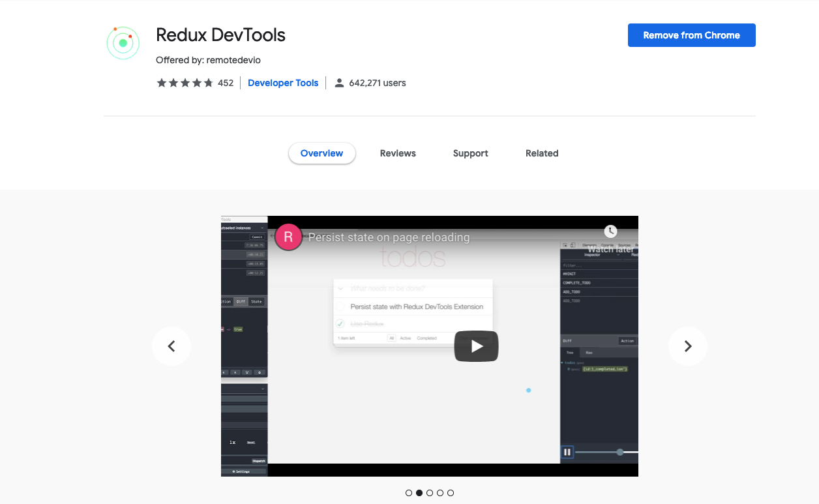
Task: Advance to the next screenshot with the right arrow
Action: pyautogui.click(x=688, y=346)
